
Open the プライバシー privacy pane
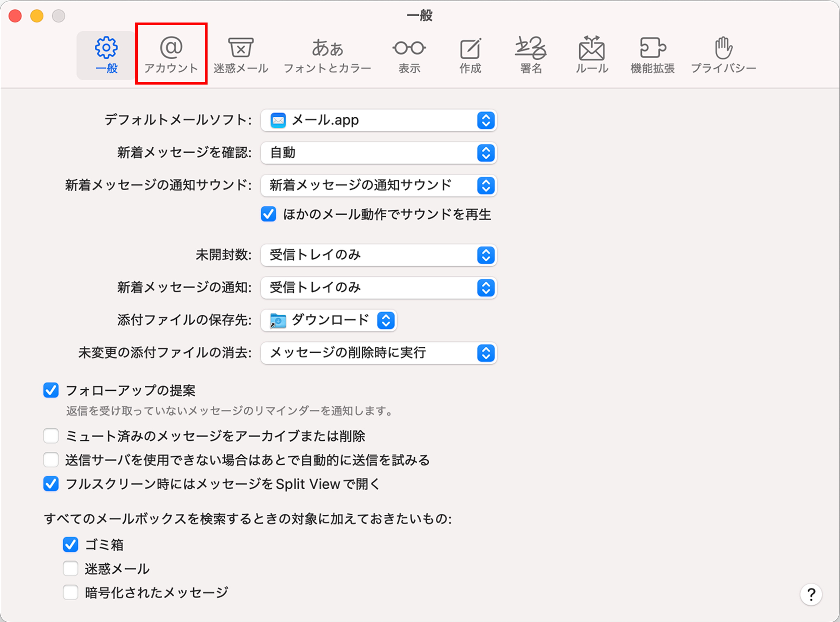723,55
